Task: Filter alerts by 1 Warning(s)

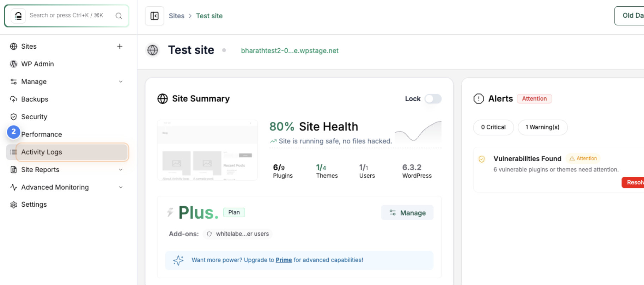Action: [x=542, y=127]
